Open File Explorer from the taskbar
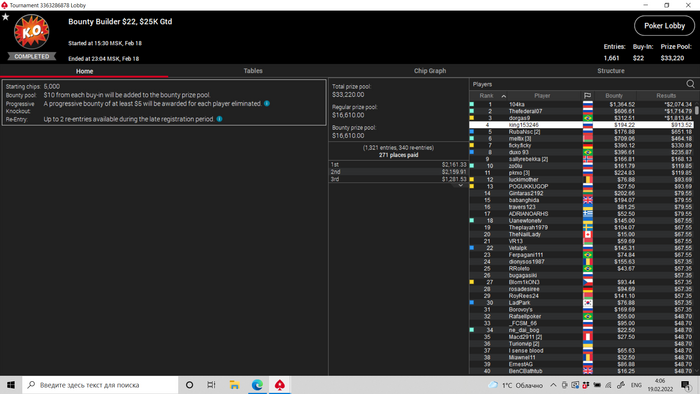700x394 pixels. 234,385
